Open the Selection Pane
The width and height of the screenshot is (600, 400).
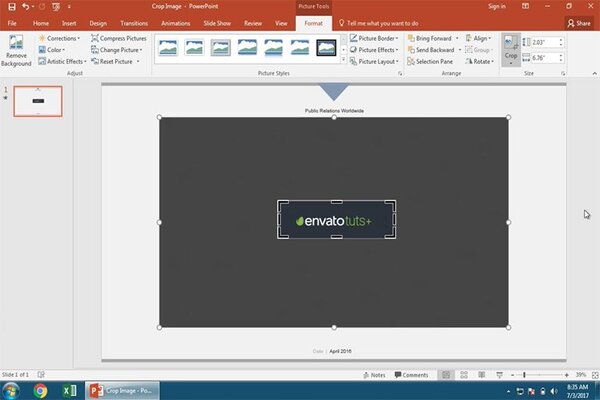[x=430, y=61]
